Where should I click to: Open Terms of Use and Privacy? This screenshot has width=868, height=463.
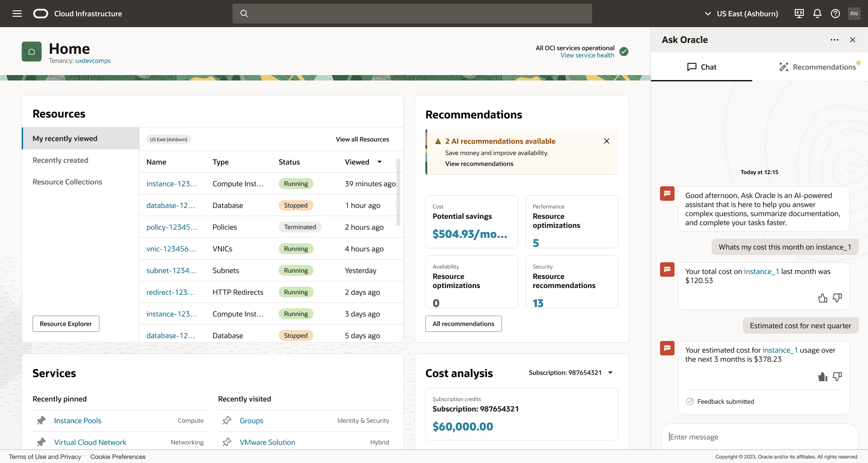pos(45,457)
